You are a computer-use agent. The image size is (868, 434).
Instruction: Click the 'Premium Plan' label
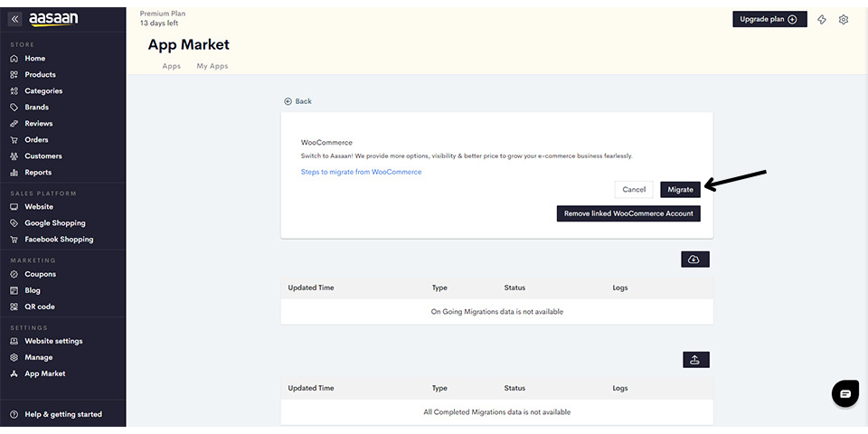[163, 14]
